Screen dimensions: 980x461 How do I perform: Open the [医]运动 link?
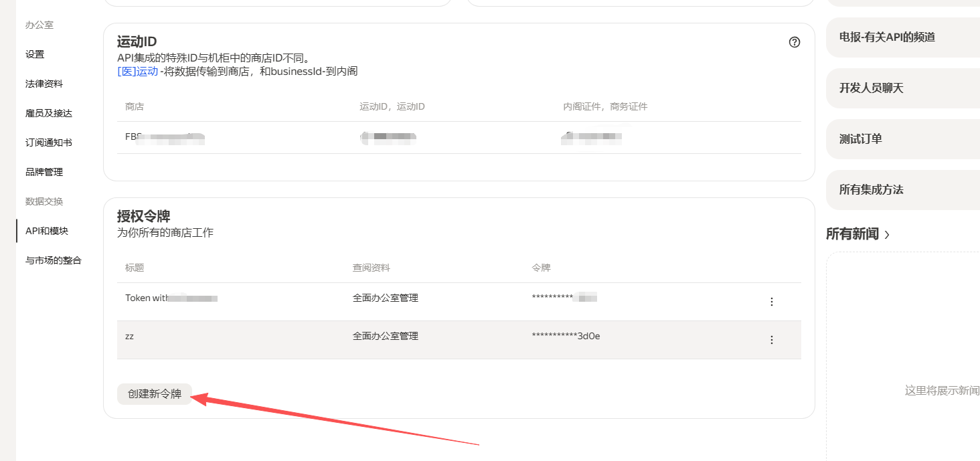click(x=137, y=72)
